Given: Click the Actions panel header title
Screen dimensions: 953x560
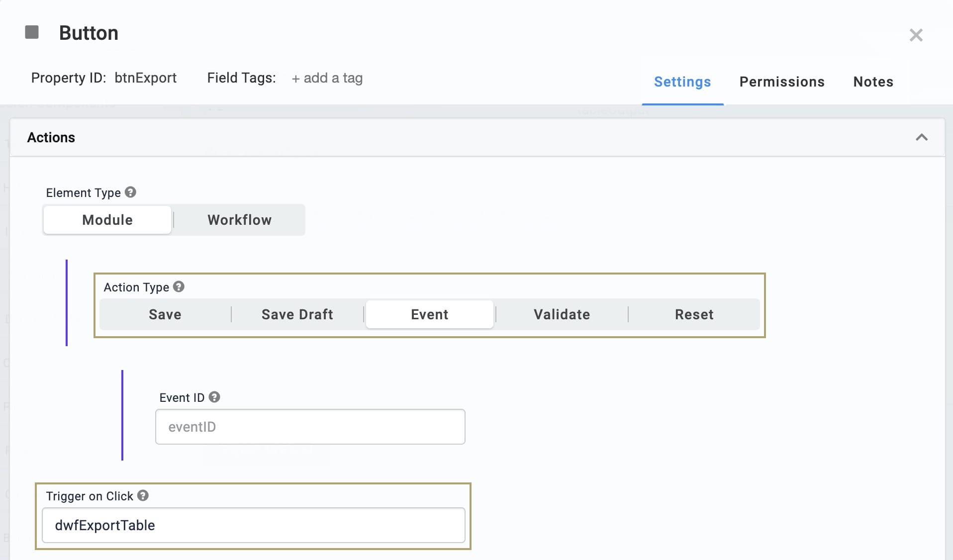Looking at the screenshot, I should click(x=51, y=137).
